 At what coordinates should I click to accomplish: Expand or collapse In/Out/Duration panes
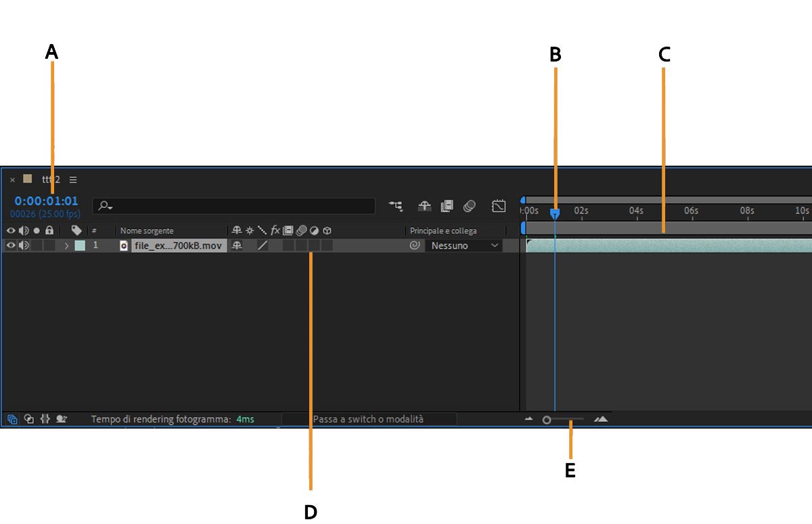(45, 419)
